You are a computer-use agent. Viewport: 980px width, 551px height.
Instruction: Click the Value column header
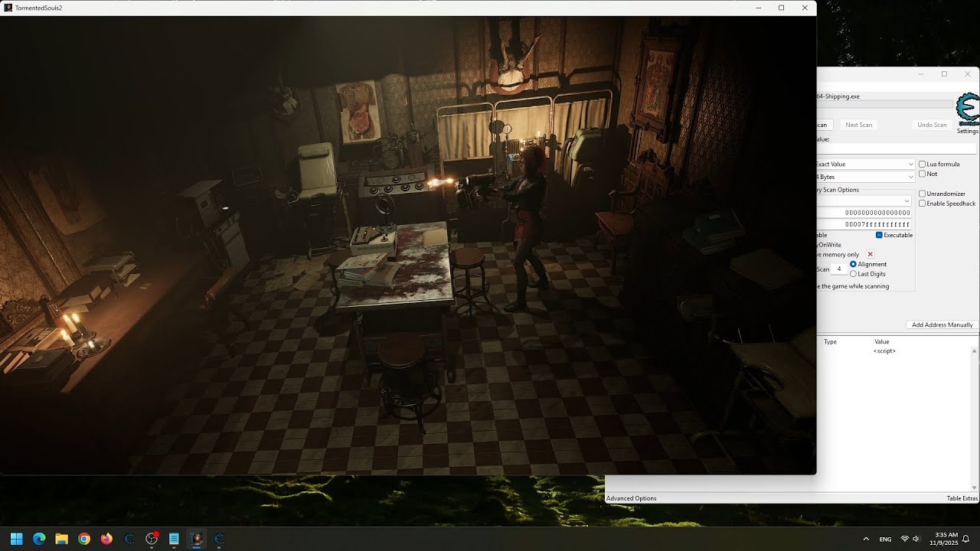click(x=882, y=342)
